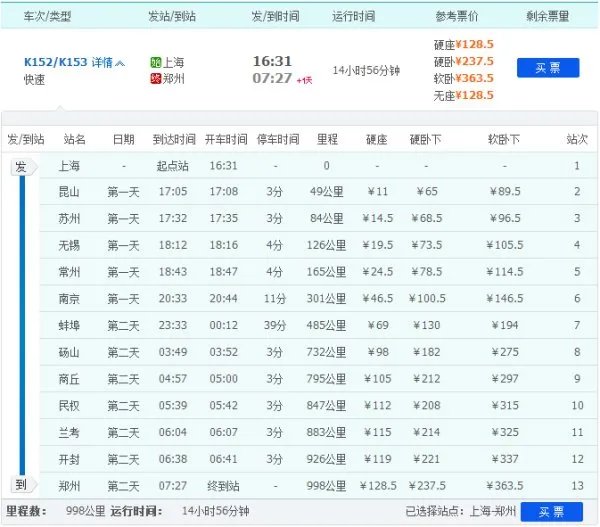Click the 运行时间 column header
Screen dimensions: 600x527
354,16
